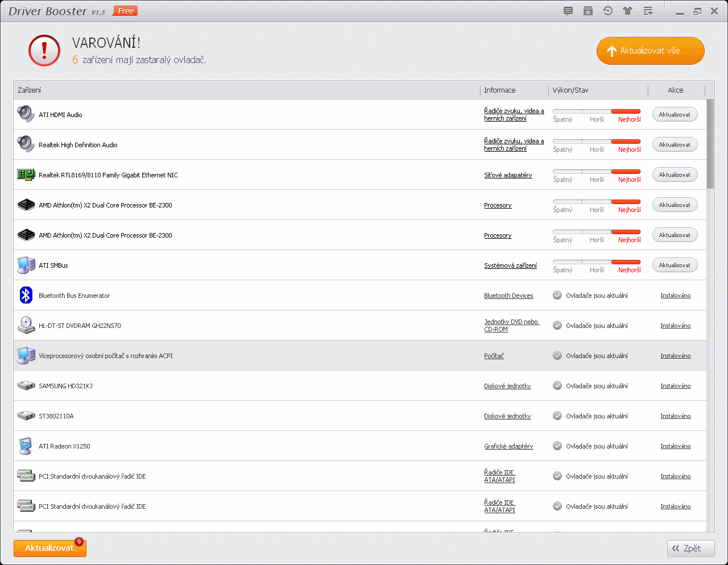728x565 pixels.
Task: Click Instalováno for HL-DT-ST DVDRAM GH22NS70
Action: tap(676, 326)
